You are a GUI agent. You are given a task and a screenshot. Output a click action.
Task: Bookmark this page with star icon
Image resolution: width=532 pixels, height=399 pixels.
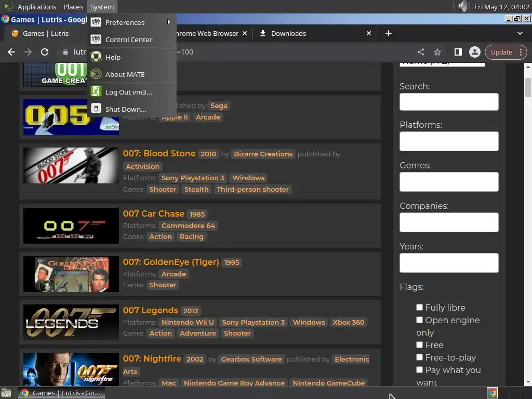tap(437, 52)
